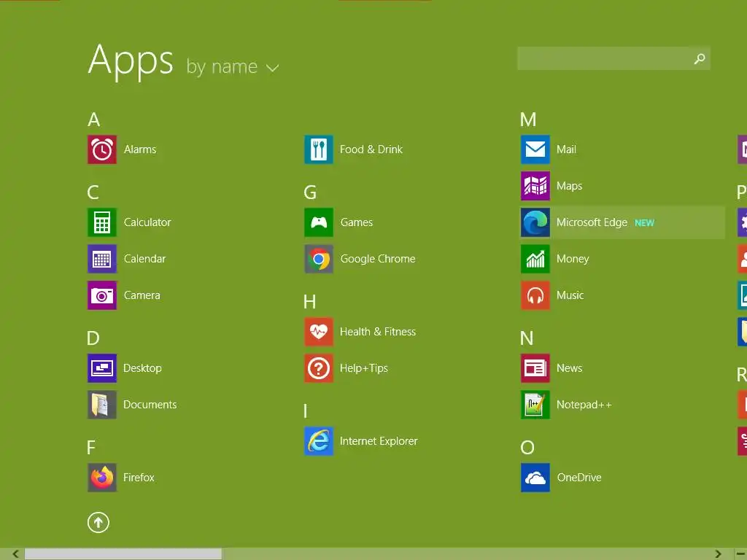Click the 'Internet Explorer' text label
Screen dimensions: 747x560
pyautogui.click(x=379, y=441)
